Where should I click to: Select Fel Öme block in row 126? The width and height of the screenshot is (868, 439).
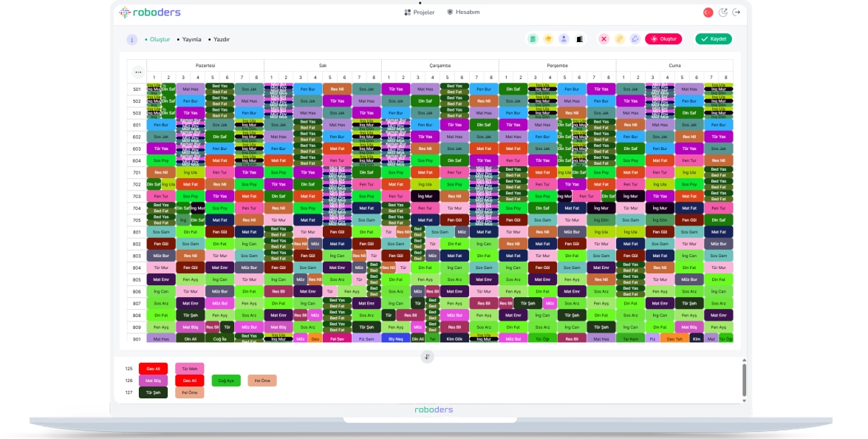(x=262, y=381)
